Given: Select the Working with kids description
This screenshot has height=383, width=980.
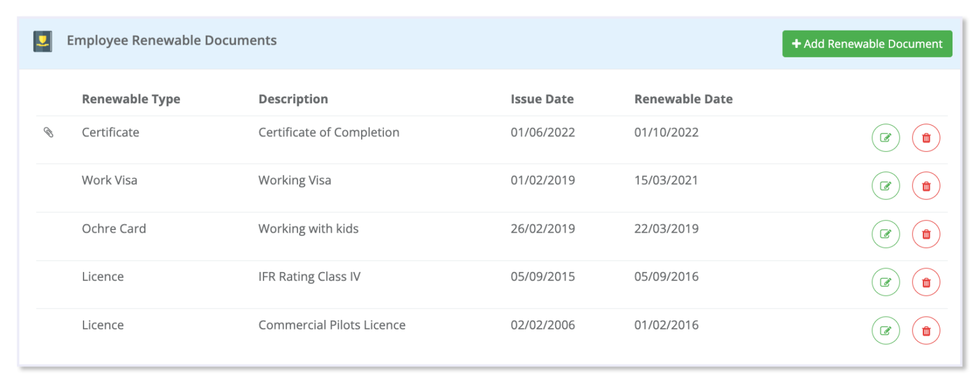Looking at the screenshot, I should click(308, 229).
